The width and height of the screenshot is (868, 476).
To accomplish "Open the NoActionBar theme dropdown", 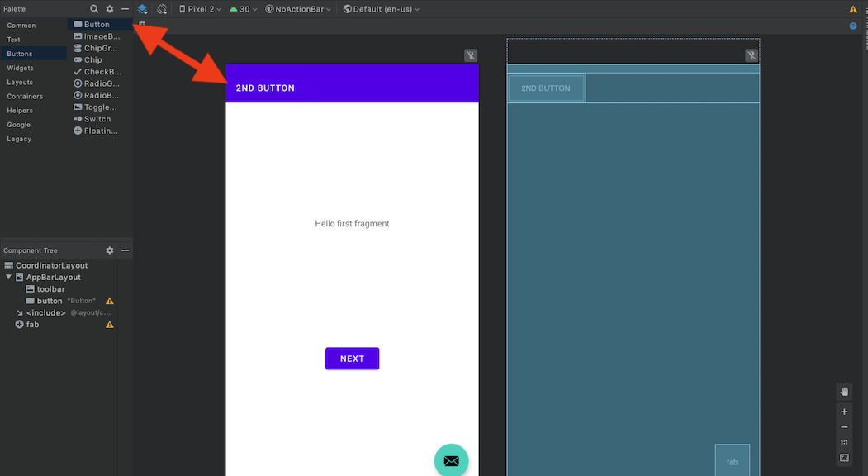I will tap(298, 9).
